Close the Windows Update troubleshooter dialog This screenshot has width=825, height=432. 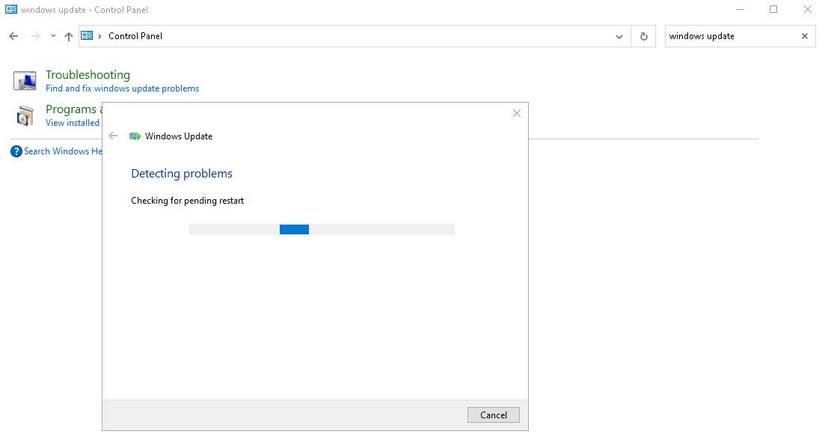pos(516,113)
